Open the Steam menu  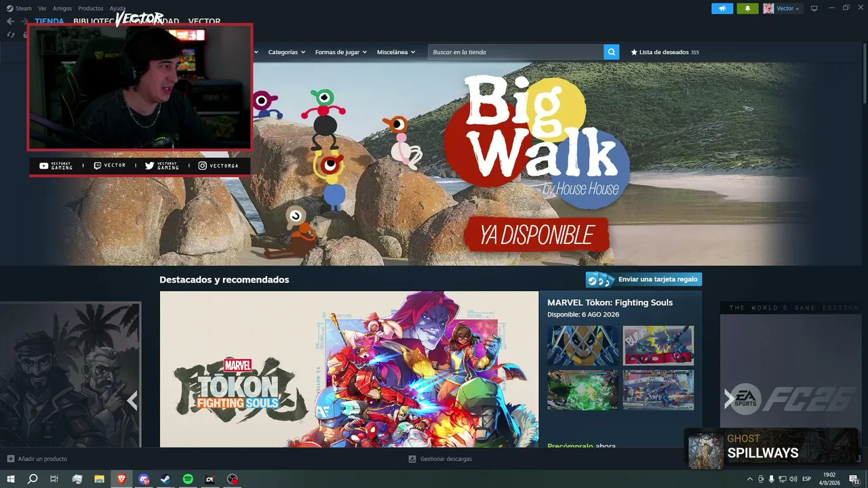tap(24, 8)
